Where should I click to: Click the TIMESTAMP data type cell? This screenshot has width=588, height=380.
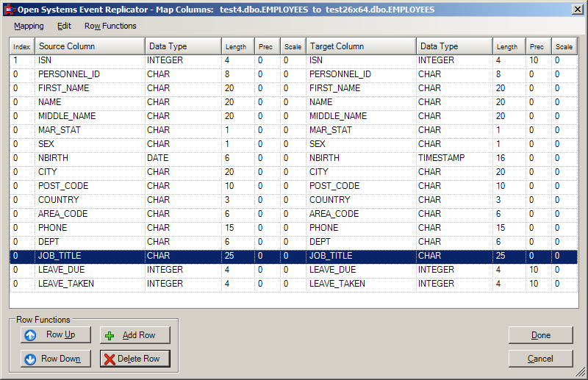click(x=454, y=158)
